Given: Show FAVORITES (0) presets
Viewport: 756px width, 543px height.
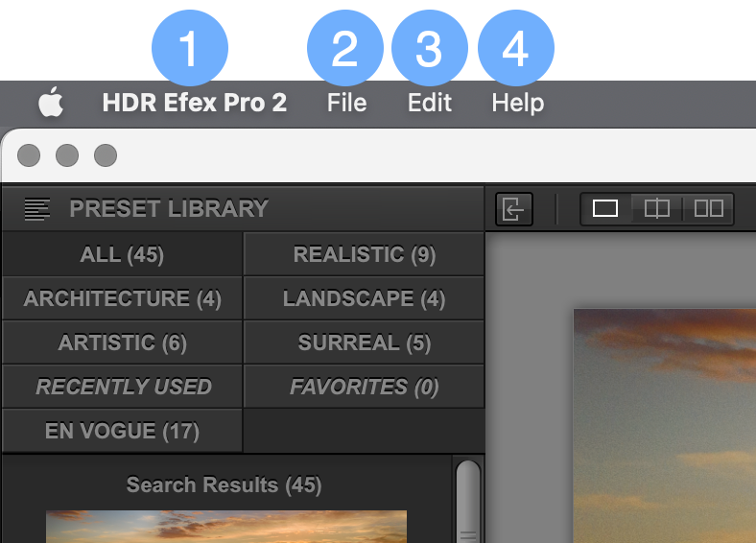Looking at the screenshot, I should pos(364,387).
